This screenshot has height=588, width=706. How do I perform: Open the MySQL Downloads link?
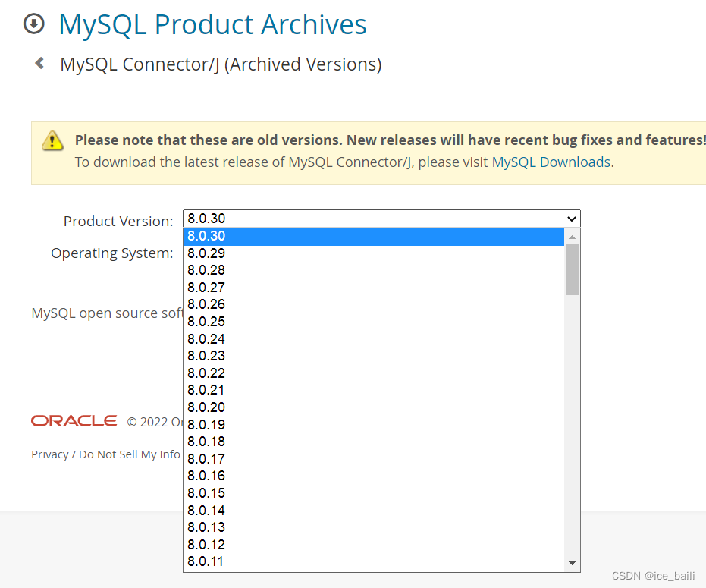(551, 162)
